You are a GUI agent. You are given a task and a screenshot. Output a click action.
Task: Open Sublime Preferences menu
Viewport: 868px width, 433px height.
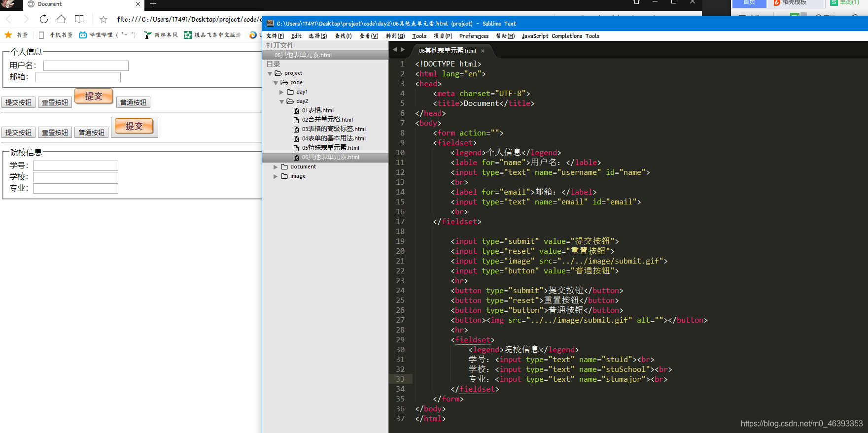(474, 36)
